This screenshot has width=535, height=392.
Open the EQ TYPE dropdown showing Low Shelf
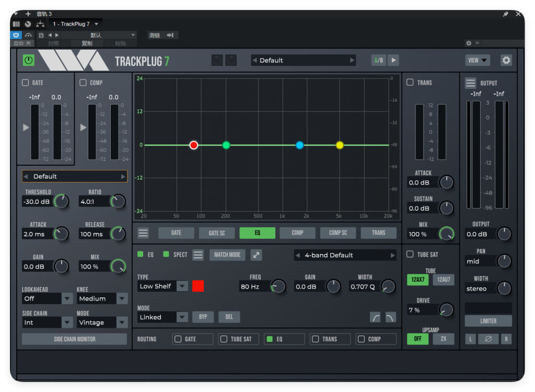point(163,286)
